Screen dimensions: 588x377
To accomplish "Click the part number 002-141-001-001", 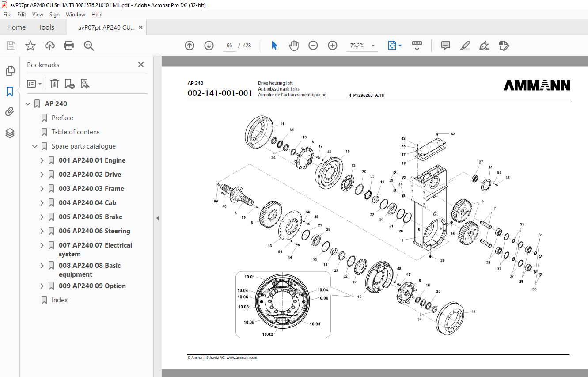I will pos(220,93).
